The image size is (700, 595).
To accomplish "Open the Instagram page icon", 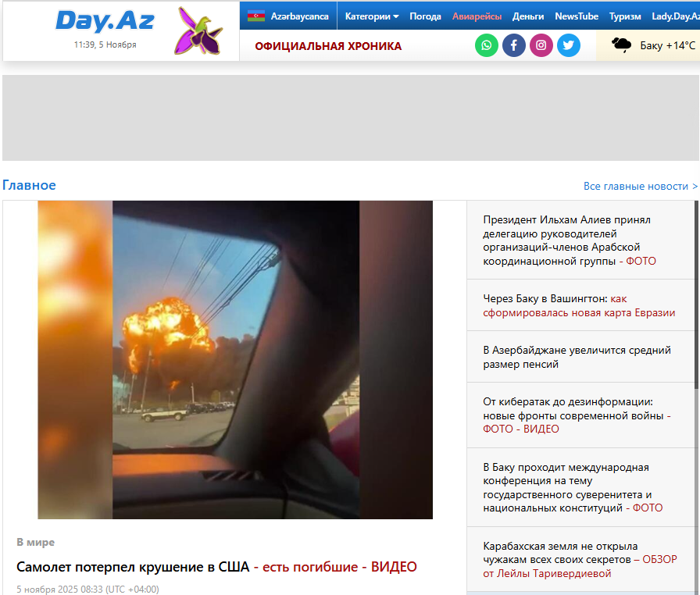I will click(541, 45).
